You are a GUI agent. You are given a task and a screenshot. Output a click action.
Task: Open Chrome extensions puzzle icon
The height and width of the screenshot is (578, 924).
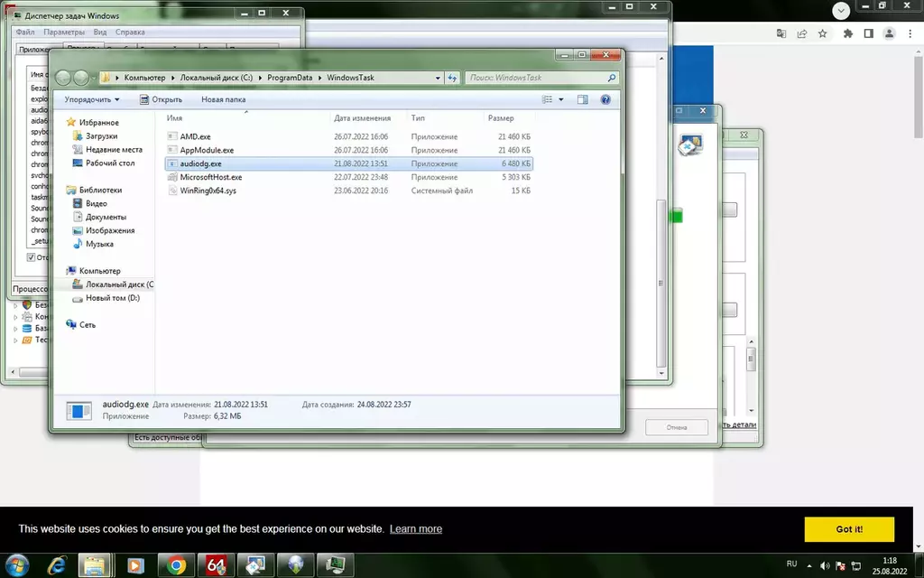tap(847, 33)
